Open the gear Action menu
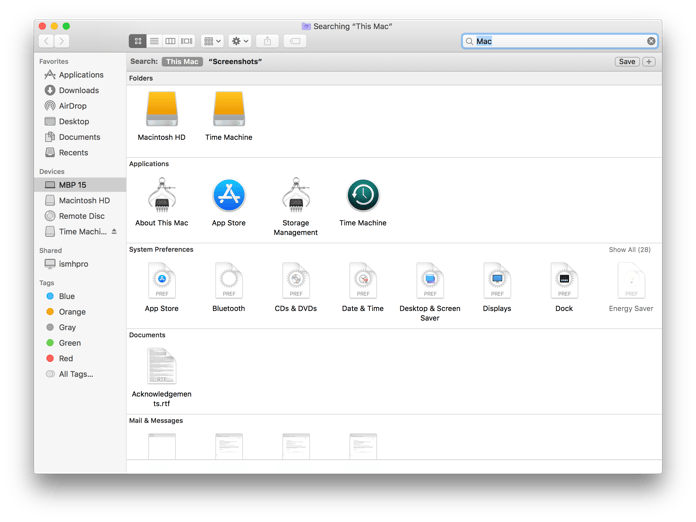The width and height of the screenshot is (696, 522). point(240,41)
